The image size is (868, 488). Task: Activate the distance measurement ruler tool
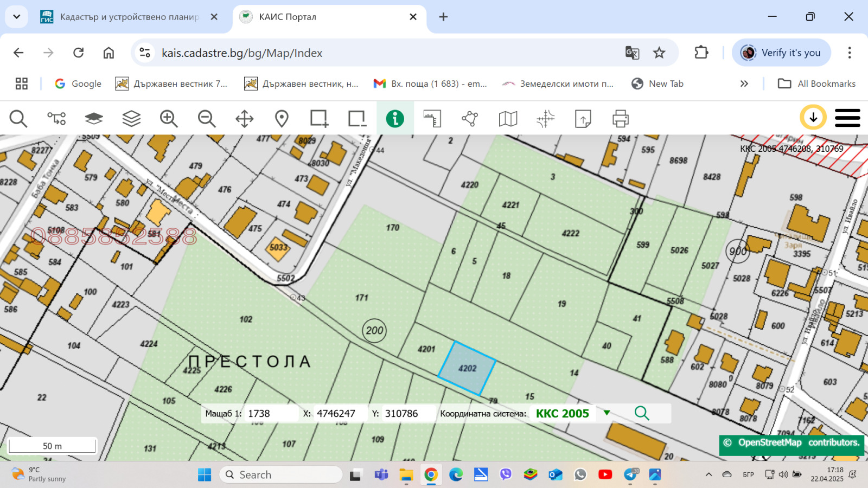pos(432,118)
